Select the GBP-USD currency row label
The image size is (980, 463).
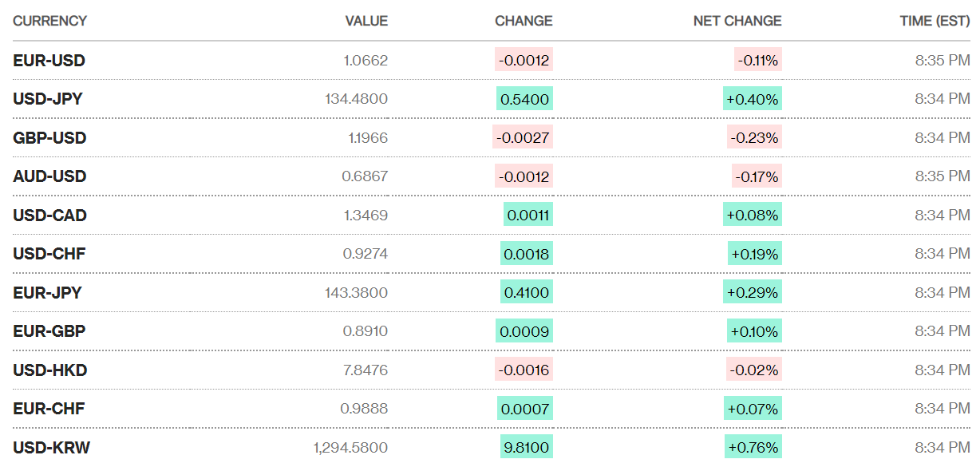click(49, 138)
